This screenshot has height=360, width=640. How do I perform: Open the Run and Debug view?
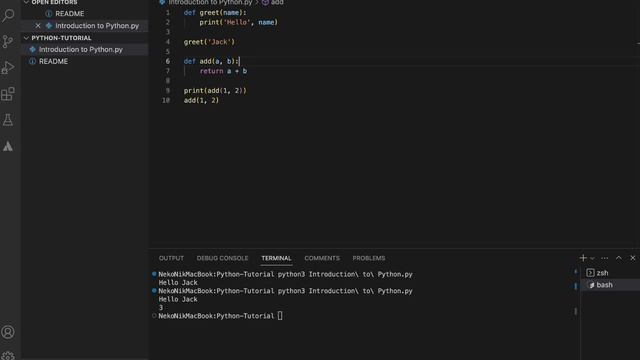(x=8, y=68)
